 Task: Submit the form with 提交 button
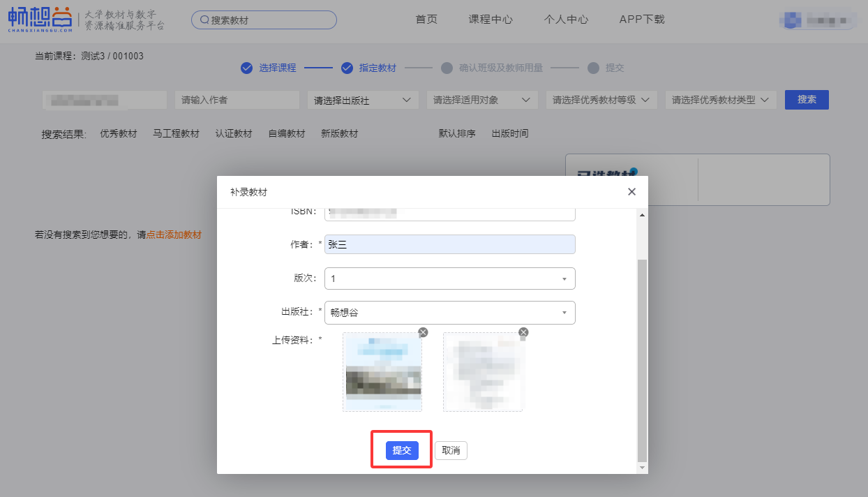coord(402,450)
